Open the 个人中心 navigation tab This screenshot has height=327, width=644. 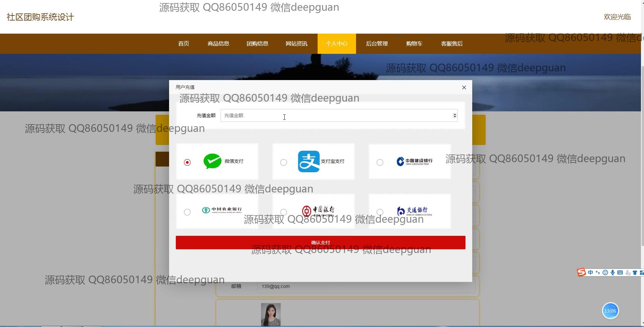click(336, 44)
